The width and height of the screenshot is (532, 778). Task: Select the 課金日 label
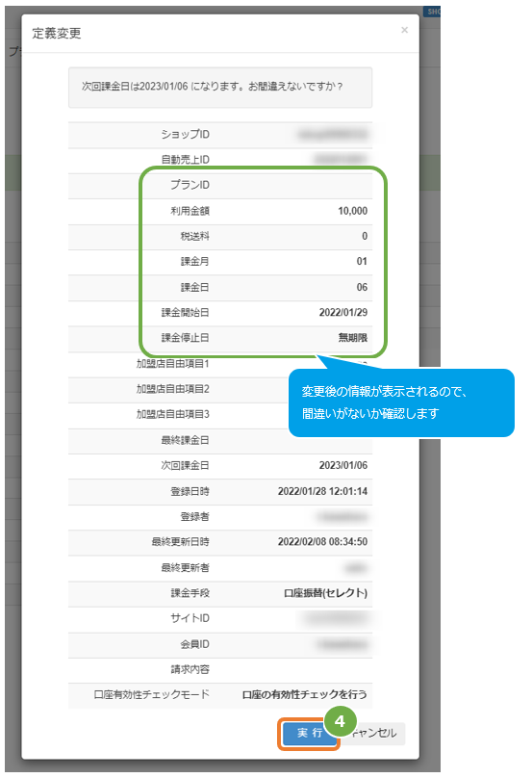coord(195,287)
